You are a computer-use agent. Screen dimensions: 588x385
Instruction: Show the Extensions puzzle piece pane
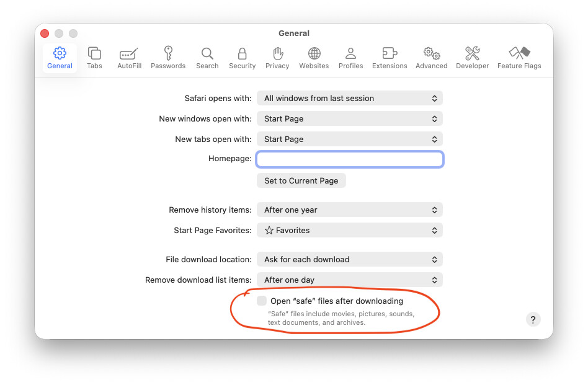(390, 58)
